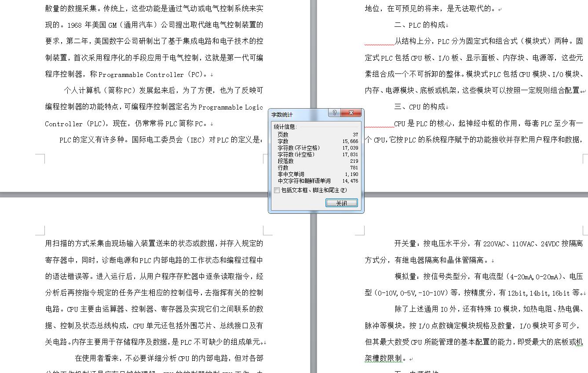The width and height of the screenshot is (588, 373).
Task: Click the heading 二、PLC 的构成
Action: [x=421, y=25]
